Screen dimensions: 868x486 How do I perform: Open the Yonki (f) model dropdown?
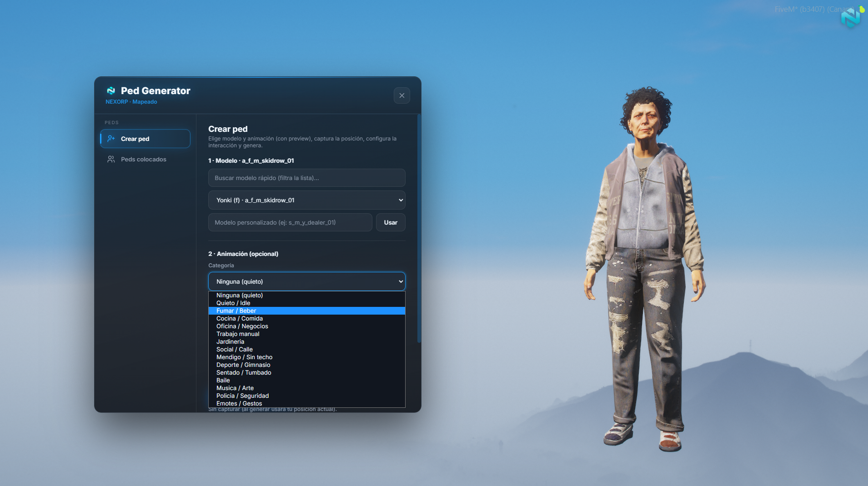306,200
